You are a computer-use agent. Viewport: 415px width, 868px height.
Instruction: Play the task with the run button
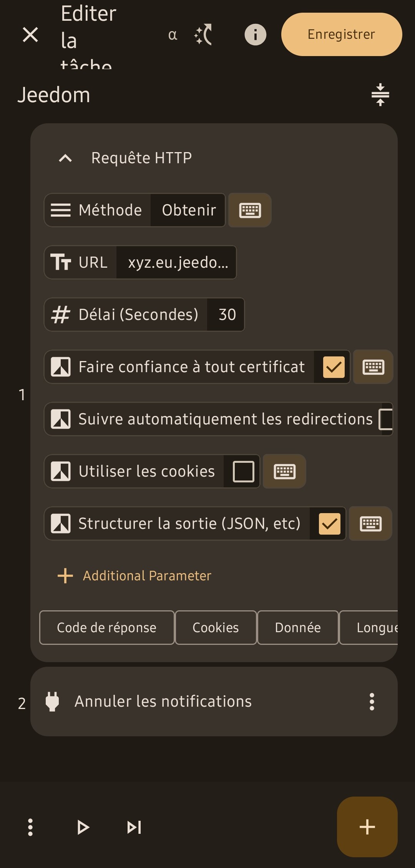(x=83, y=827)
